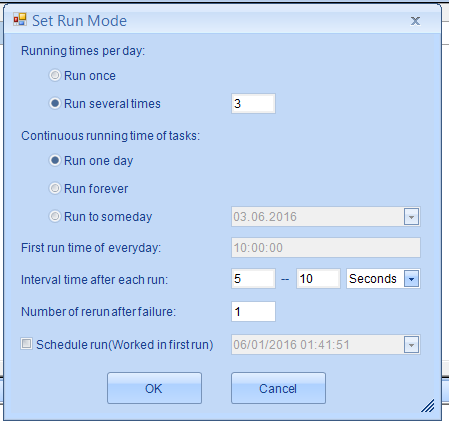Click the minimum interval field showing 5
The image size is (449, 428).
(x=253, y=279)
